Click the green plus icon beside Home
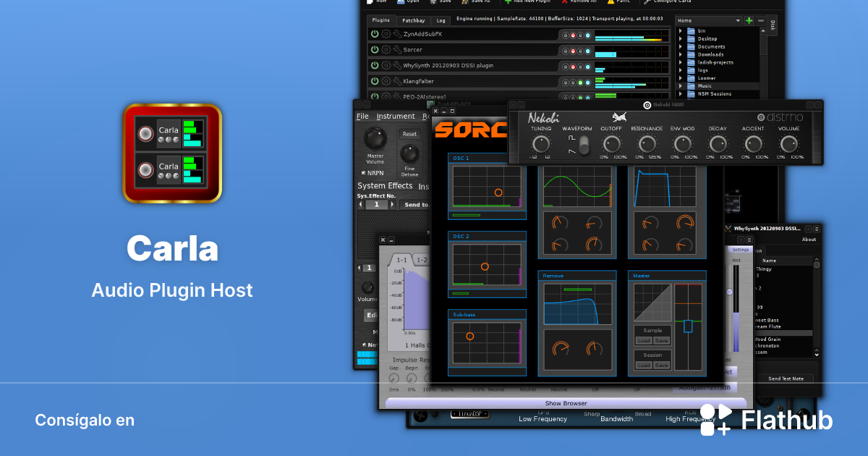Image resolution: width=868 pixels, height=456 pixels. [749, 21]
